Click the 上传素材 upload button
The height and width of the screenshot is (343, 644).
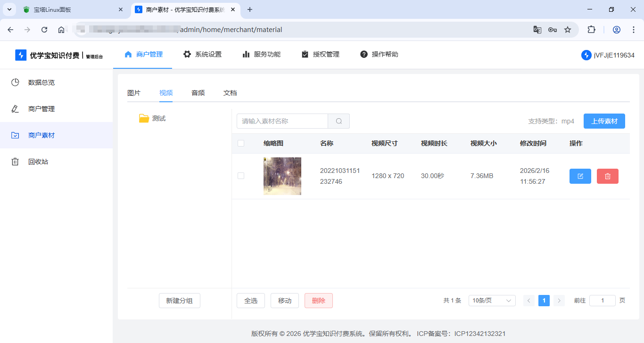coord(604,121)
